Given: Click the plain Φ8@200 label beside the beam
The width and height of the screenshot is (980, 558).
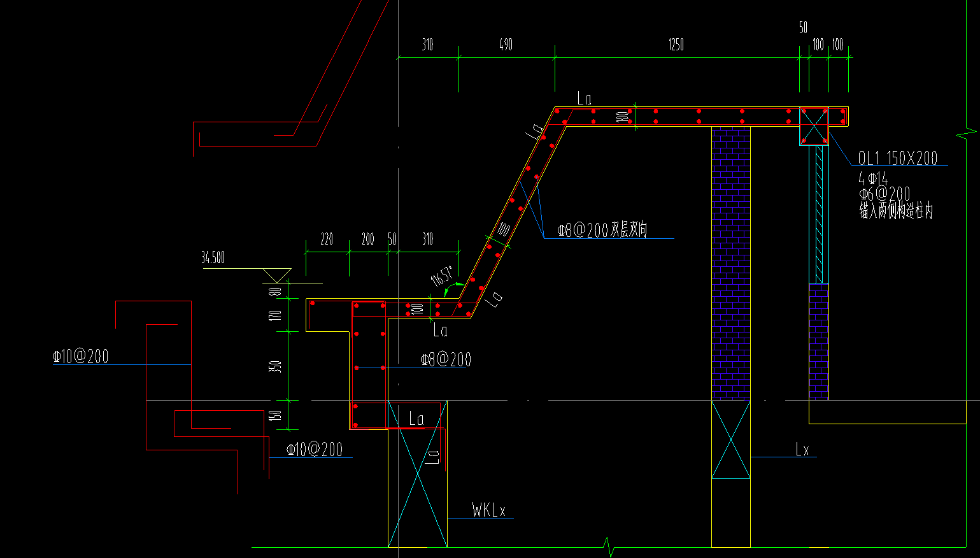Looking at the screenshot, I should [x=446, y=360].
